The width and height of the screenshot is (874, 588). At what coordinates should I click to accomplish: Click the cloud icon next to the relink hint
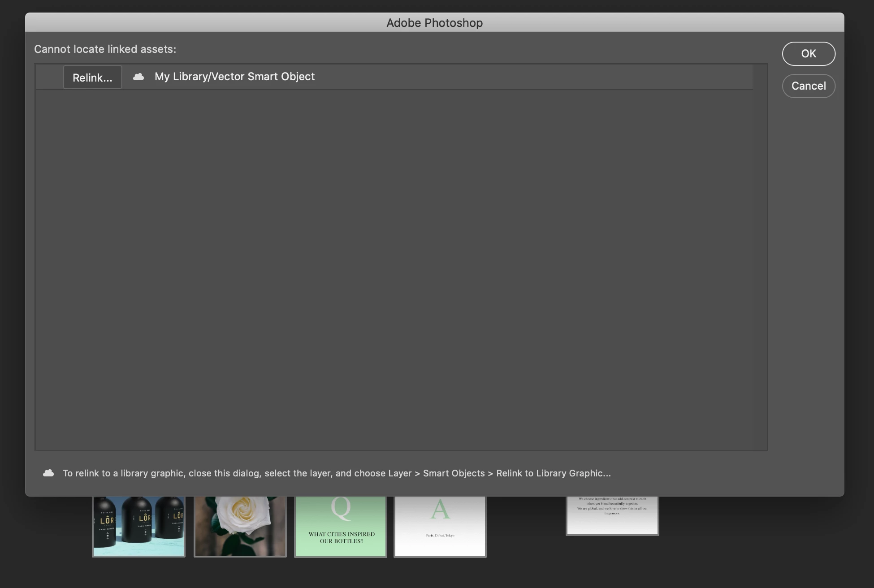(48, 473)
